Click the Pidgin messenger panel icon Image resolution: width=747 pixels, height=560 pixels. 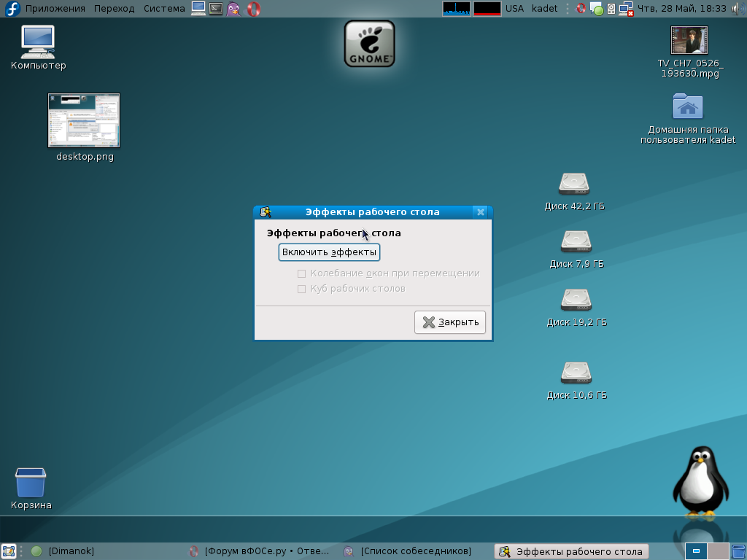pyautogui.click(x=233, y=9)
